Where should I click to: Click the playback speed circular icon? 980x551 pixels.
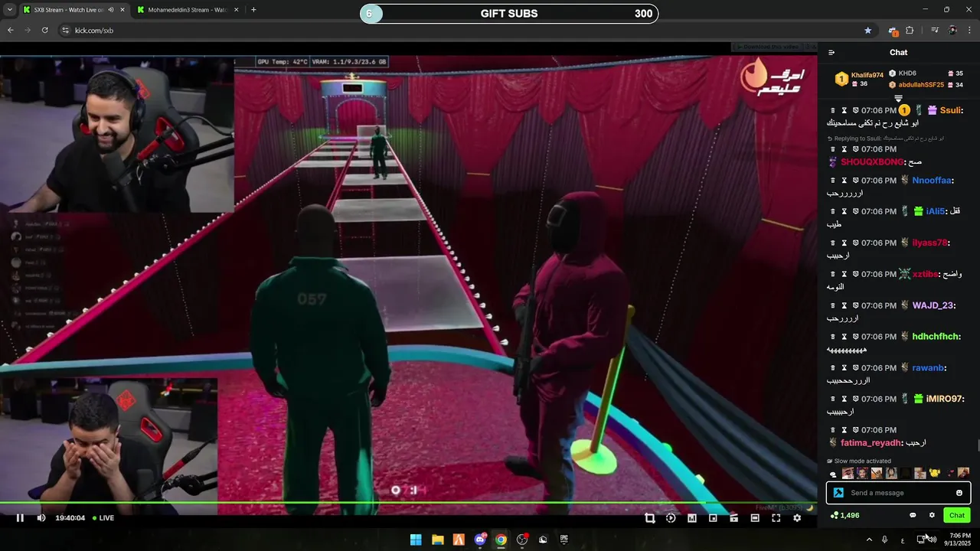[x=671, y=518]
